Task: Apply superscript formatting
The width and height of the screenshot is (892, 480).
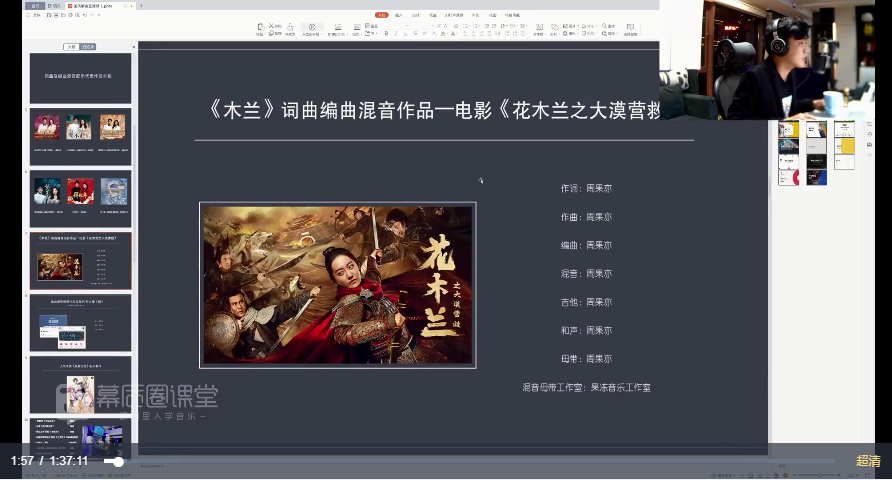Action: [x=425, y=33]
